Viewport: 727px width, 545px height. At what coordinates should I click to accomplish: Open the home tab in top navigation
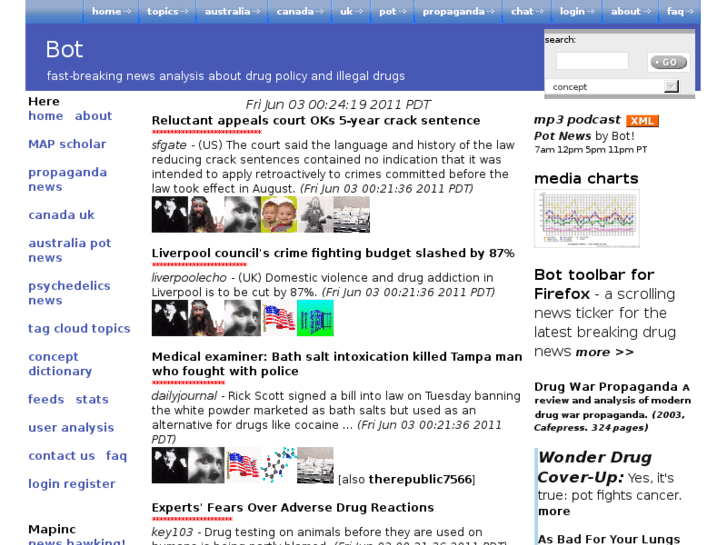coord(111,12)
